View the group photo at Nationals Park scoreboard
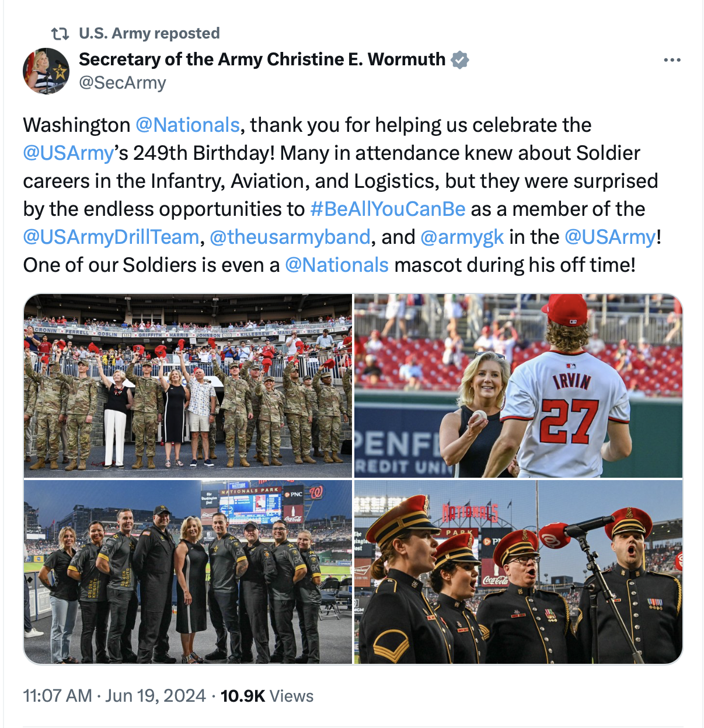The image size is (704, 728). [188, 572]
